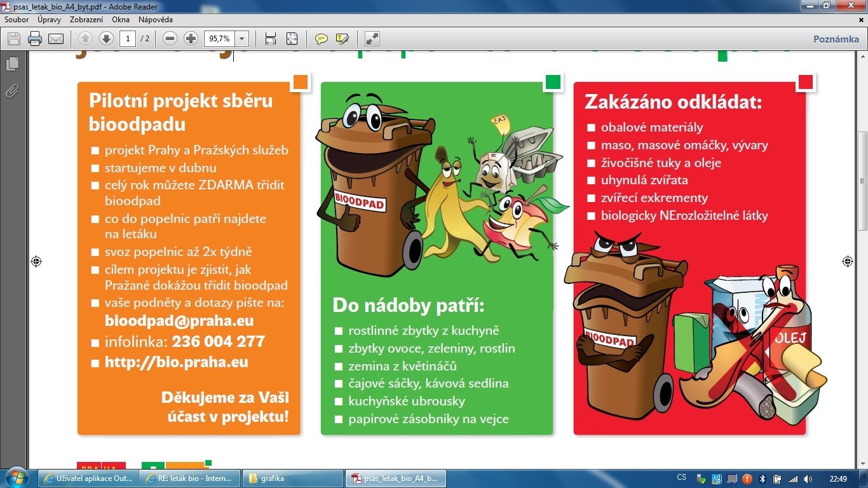Click the battery power plug tray icon
The height and width of the screenshot is (488, 868).
click(x=778, y=478)
